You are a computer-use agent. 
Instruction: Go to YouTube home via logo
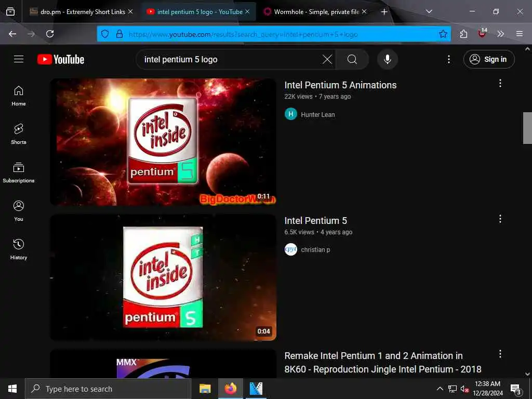tap(61, 59)
